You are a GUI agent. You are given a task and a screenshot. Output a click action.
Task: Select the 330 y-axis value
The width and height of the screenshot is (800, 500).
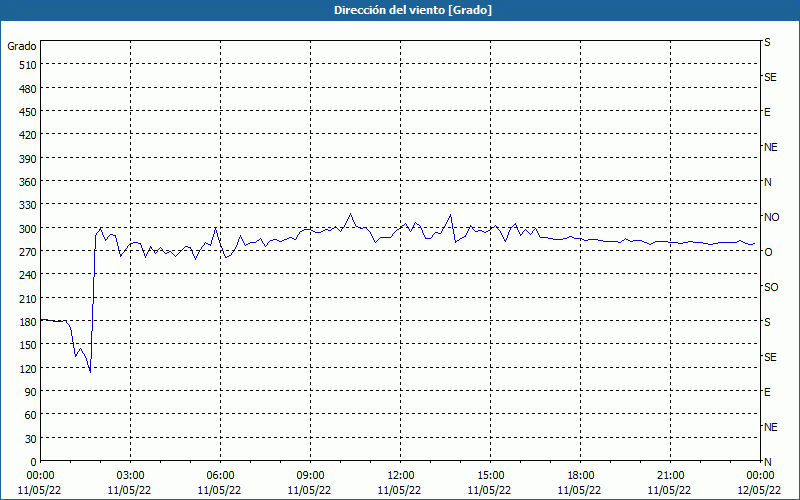[28, 205]
